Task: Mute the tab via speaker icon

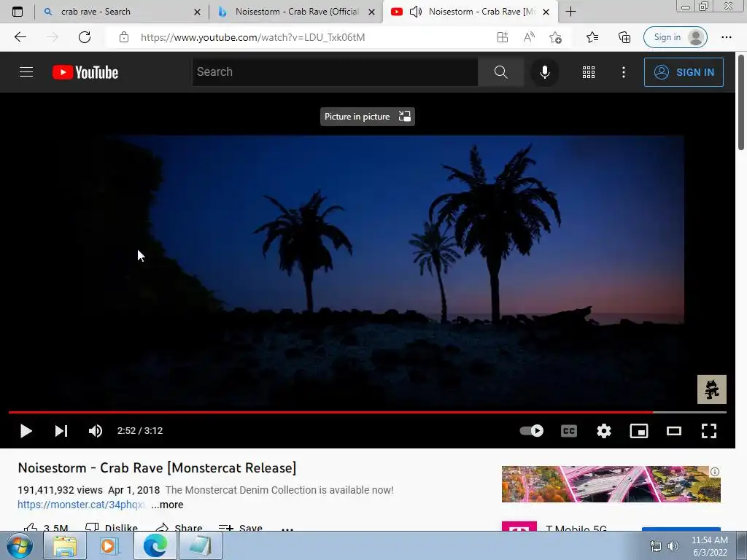Action: point(415,12)
